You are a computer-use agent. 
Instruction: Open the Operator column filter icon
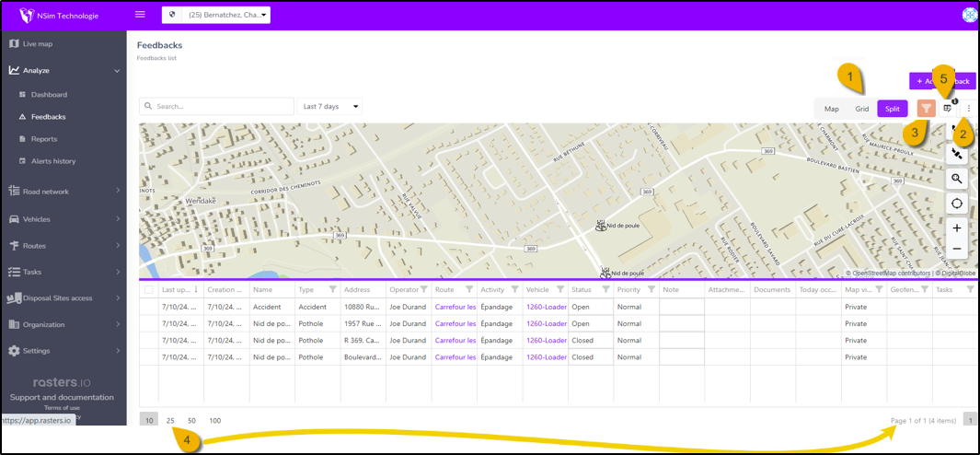(424, 290)
